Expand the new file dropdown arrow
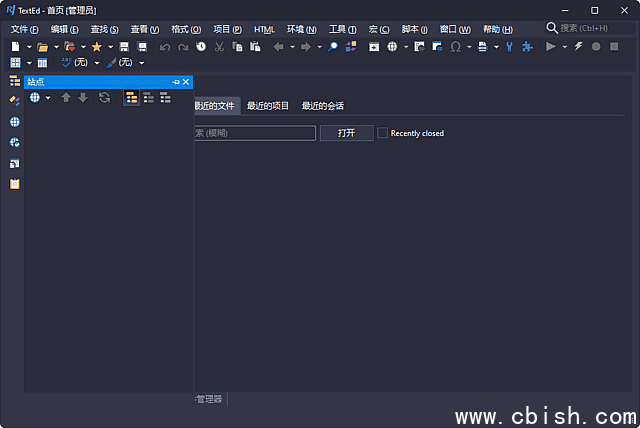 tap(29, 47)
